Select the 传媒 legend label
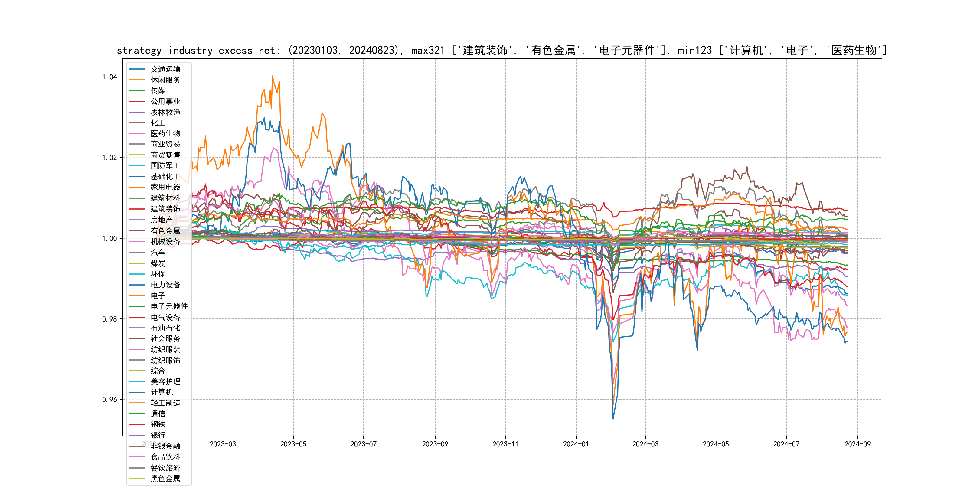 pos(158,90)
